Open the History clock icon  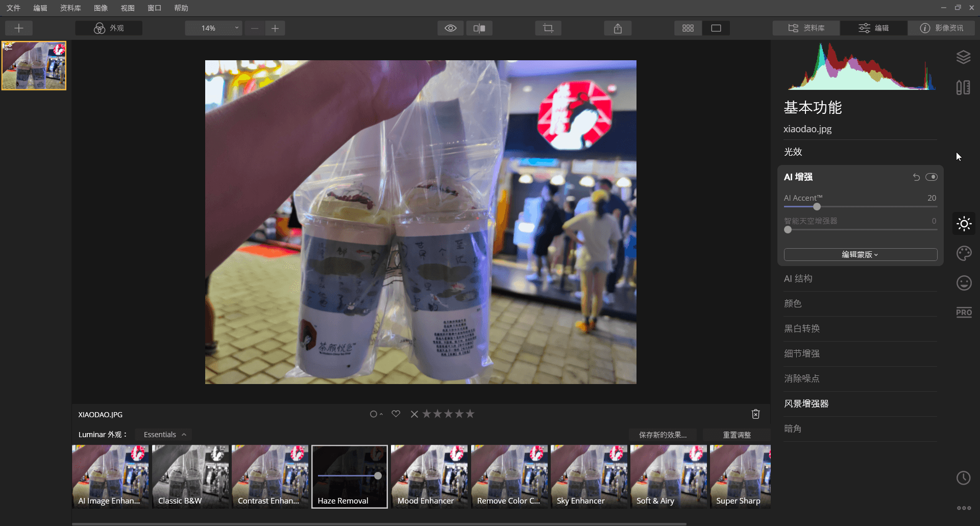point(963,478)
